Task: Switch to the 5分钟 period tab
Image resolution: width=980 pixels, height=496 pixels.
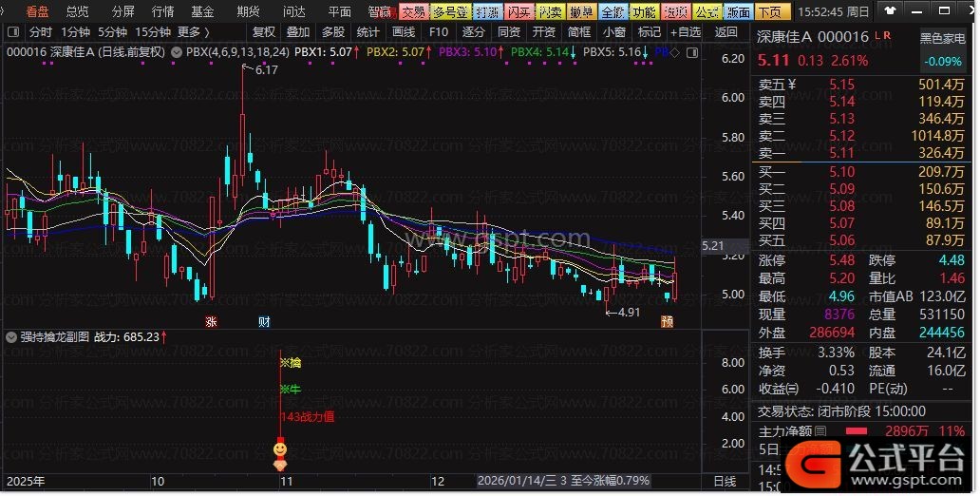Action: [x=114, y=31]
